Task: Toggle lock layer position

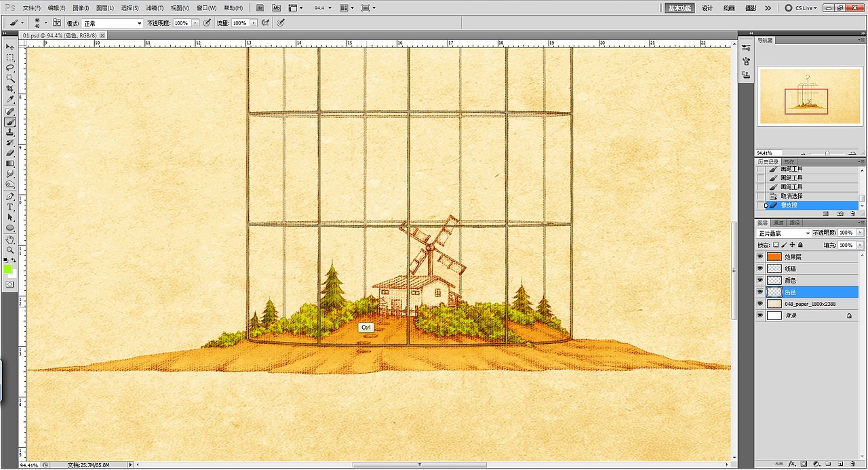Action: (792, 245)
